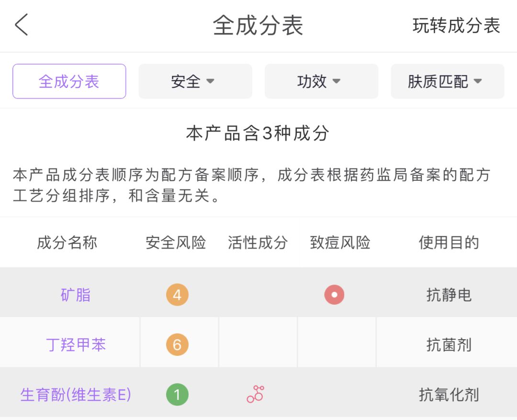Open the active ingredient molecule icon for 生育酚

point(255,394)
